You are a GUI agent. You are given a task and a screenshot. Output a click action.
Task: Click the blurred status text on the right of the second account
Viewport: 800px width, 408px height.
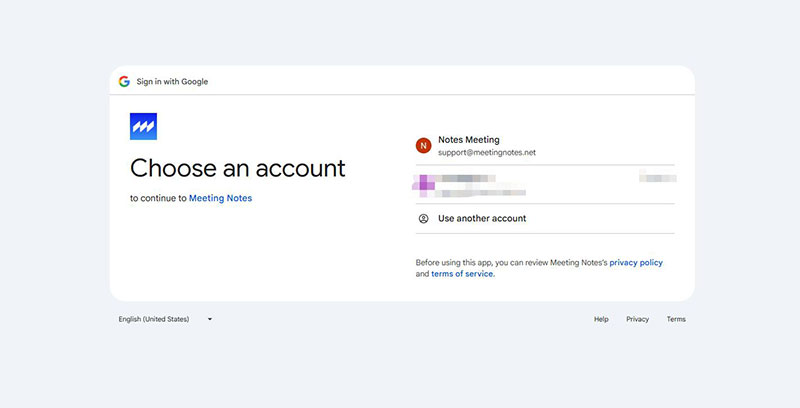tap(657, 177)
